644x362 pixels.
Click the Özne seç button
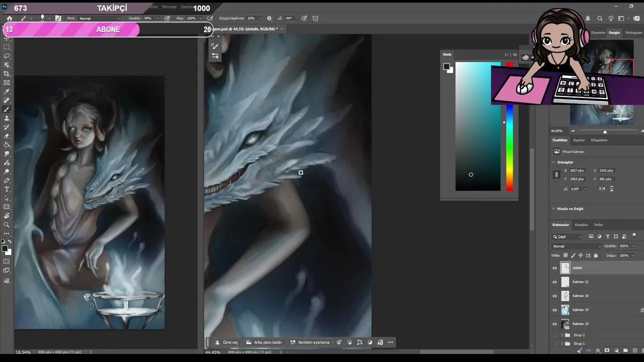(x=227, y=342)
